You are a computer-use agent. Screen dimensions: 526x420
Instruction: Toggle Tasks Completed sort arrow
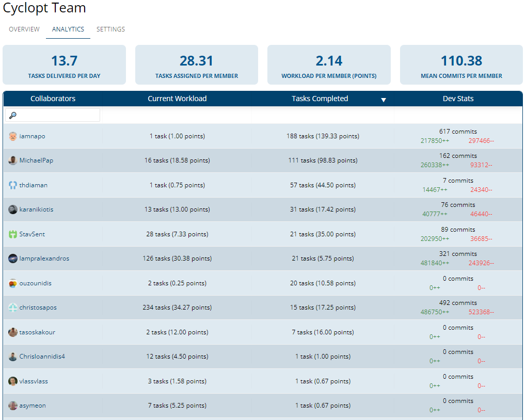click(x=384, y=100)
